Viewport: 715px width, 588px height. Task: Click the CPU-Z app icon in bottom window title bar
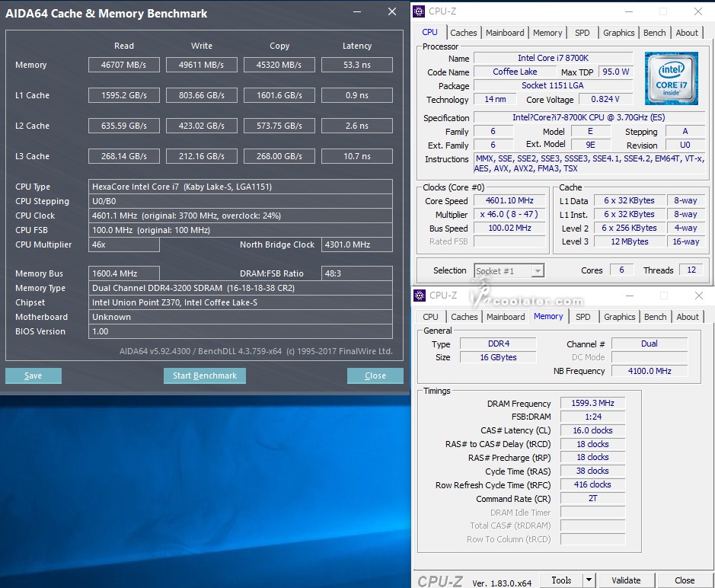(419, 296)
